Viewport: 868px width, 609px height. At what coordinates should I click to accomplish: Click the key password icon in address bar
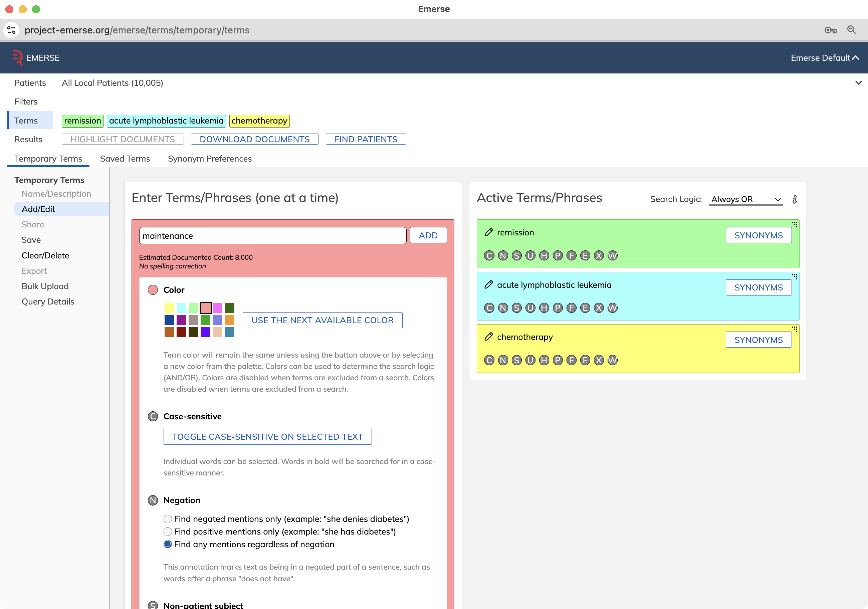[x=830, y=30]
